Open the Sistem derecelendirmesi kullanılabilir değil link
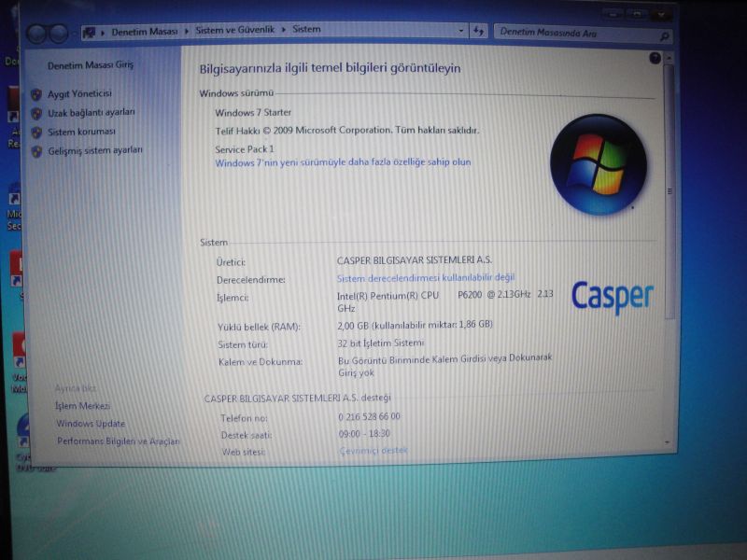Image resolution: width=747 pixels, height=560 pixels. [426, 277]
